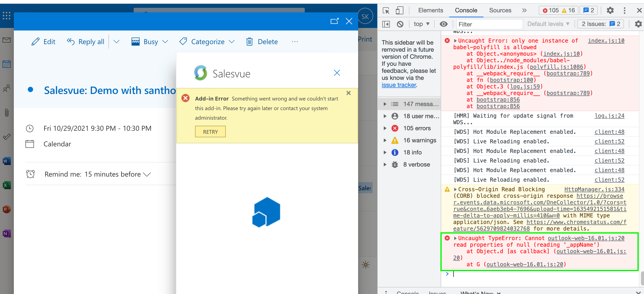The image size is (644, 294).
Task: Open more actions ellipsis in event toolbar
Action: [295, 42]
